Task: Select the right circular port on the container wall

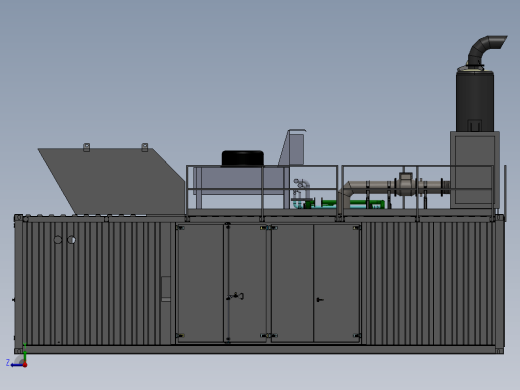Action: tap(71, 240)
